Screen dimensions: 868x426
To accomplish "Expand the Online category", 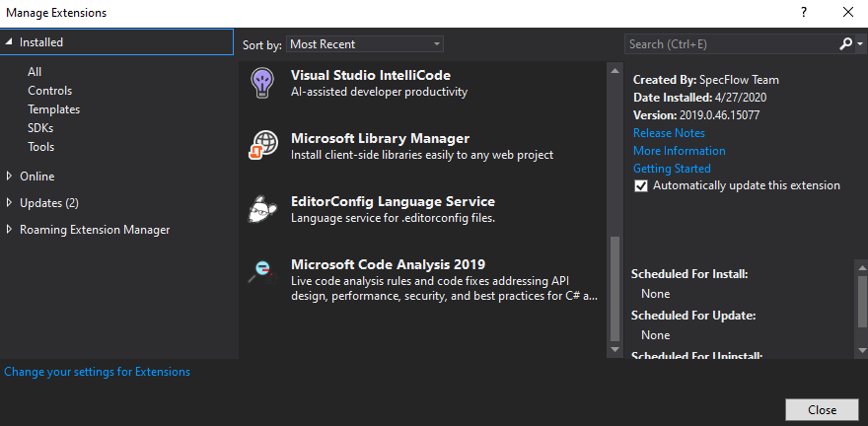I will [8, 176].
